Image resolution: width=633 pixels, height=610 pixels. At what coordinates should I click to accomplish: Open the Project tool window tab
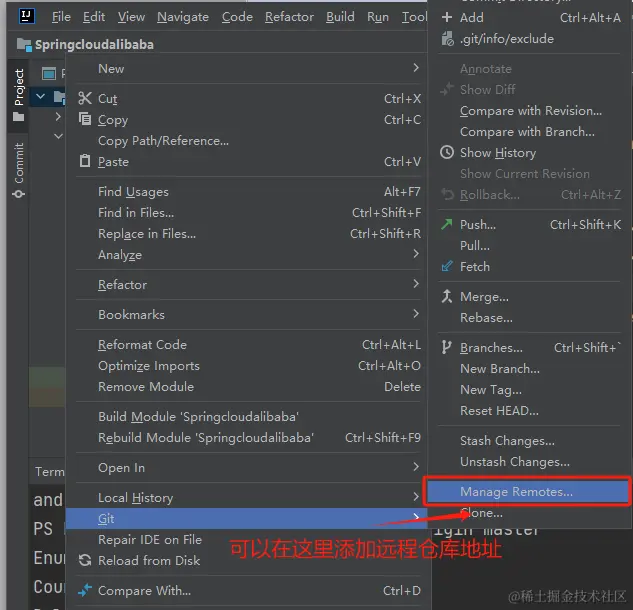pos(19,95)
